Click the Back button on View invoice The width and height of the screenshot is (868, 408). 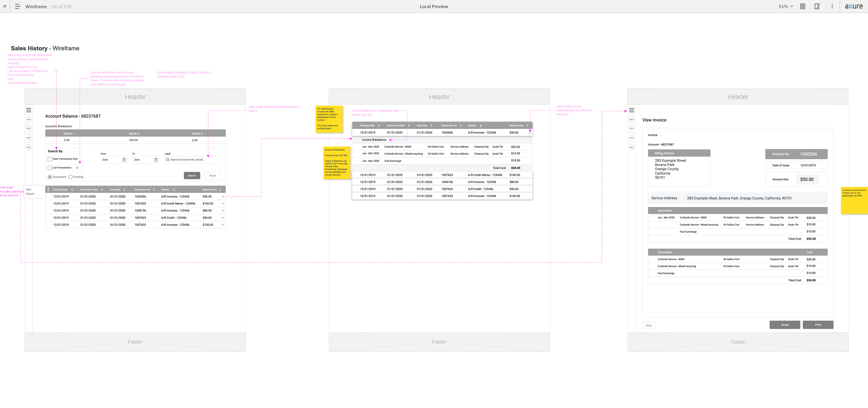(649, 326)
